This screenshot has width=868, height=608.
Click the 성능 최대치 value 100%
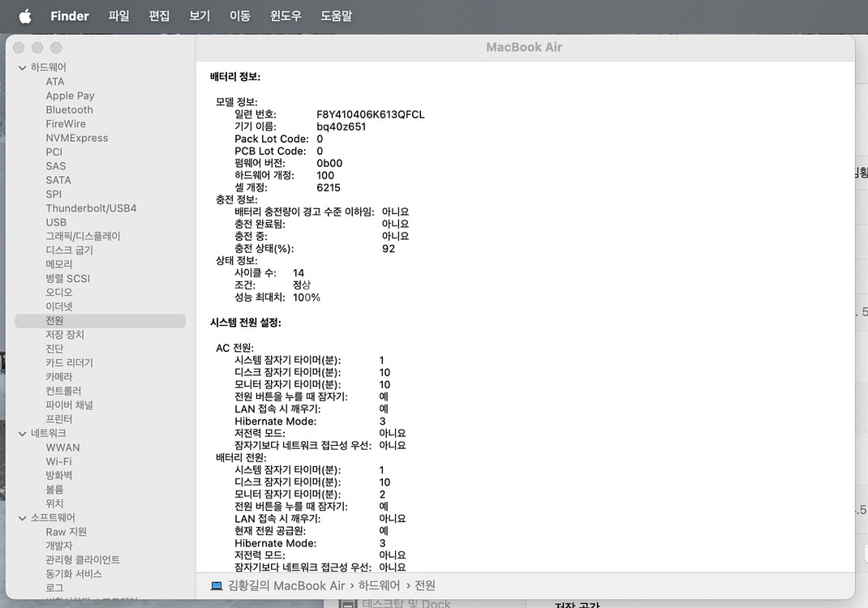(307, 298)
